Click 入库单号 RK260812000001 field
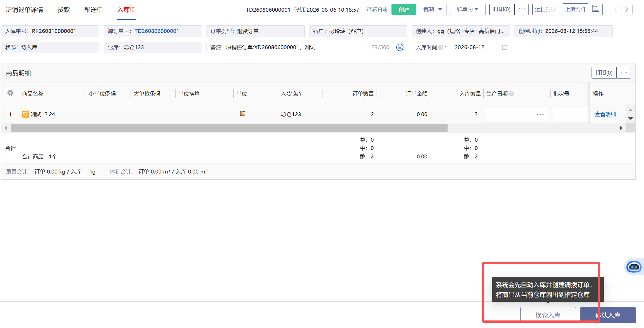The width and height of the screenshot is (644, 328). [x=50, y=31]
